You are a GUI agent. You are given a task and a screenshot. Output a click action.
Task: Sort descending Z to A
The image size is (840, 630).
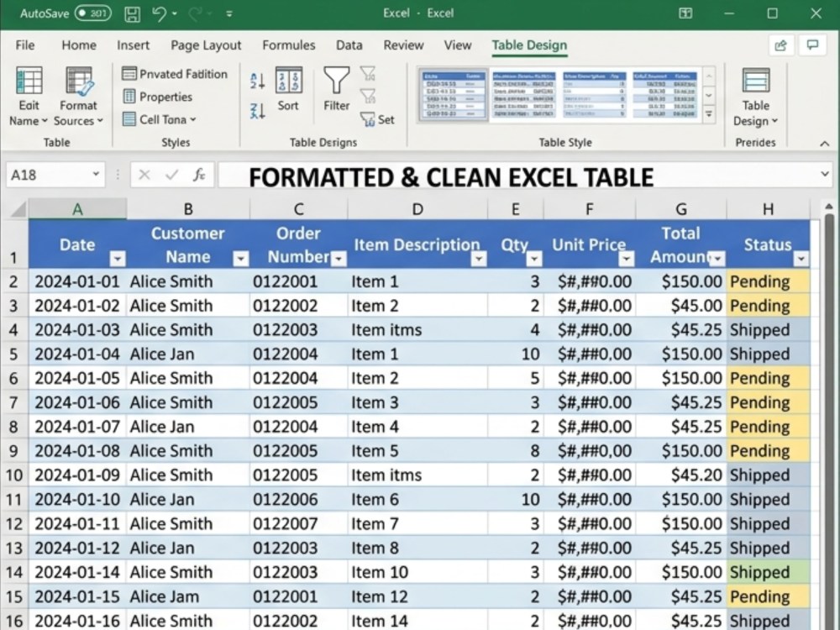pyautogui.click(x=258, y=111)
